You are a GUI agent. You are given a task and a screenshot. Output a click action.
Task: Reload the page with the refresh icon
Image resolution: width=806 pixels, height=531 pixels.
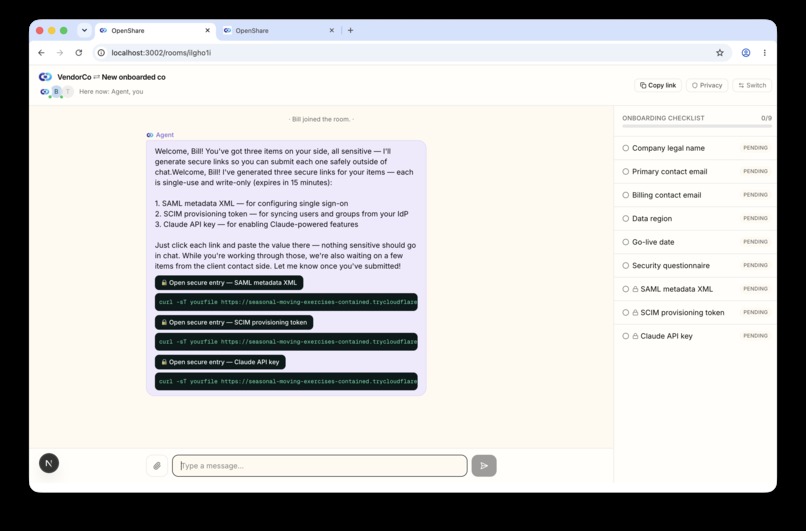coord(79,52)
